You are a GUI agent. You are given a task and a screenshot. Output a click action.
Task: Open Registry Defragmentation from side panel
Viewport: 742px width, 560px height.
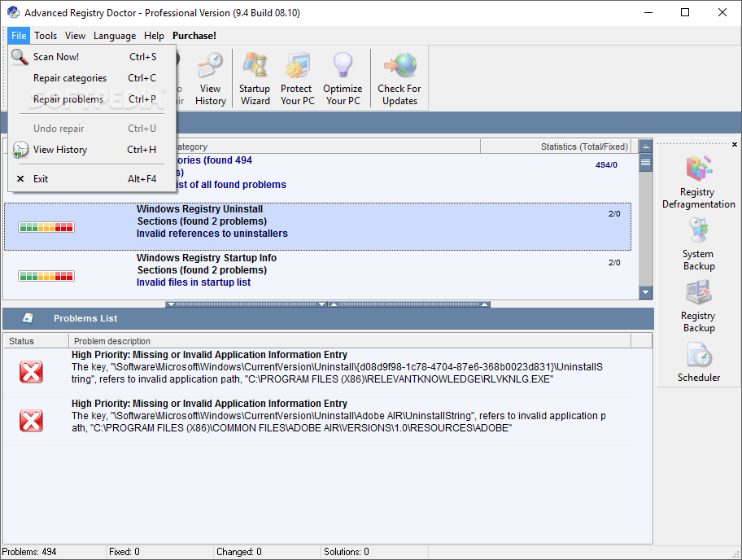(x=698, y=182)
